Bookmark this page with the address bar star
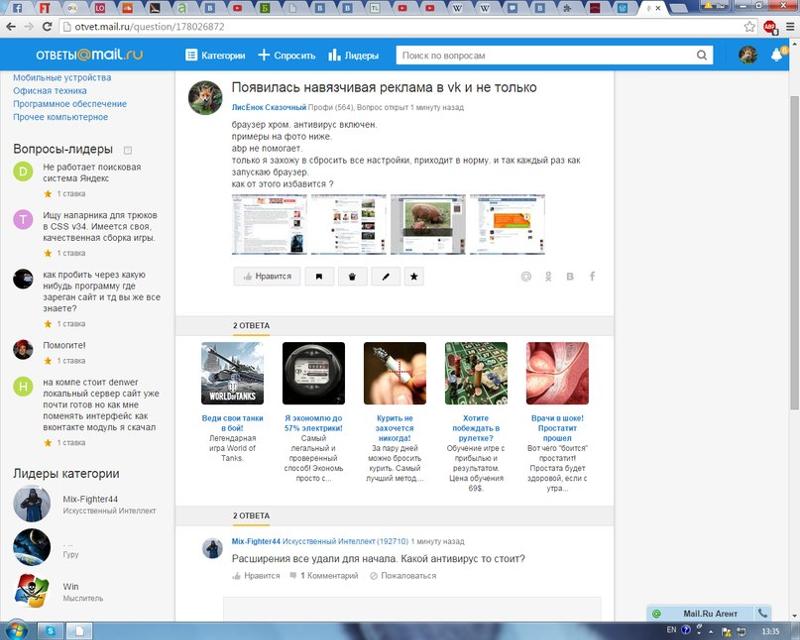The height and width of the screenshot is (640, 800). coord(749,27)
